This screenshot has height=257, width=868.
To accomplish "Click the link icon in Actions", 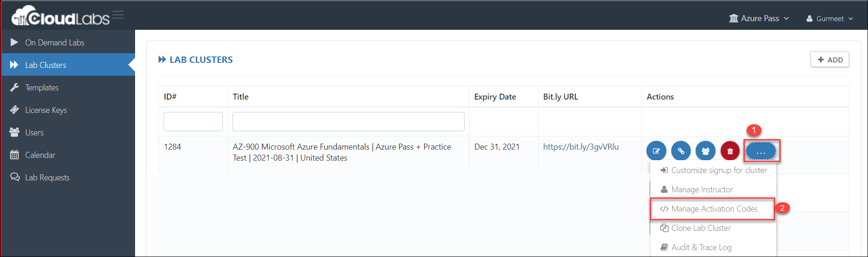I will click(681, 151).
